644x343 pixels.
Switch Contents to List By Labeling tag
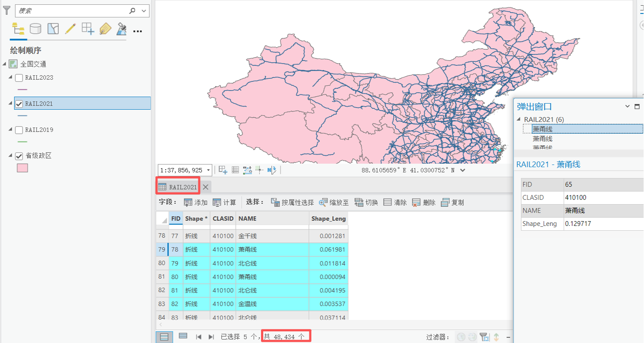[105, 29]
